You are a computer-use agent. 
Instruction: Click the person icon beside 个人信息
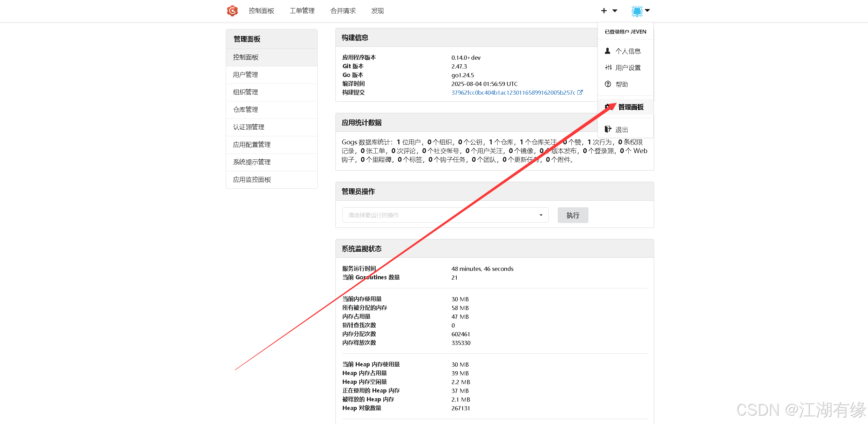click(608, 51)
